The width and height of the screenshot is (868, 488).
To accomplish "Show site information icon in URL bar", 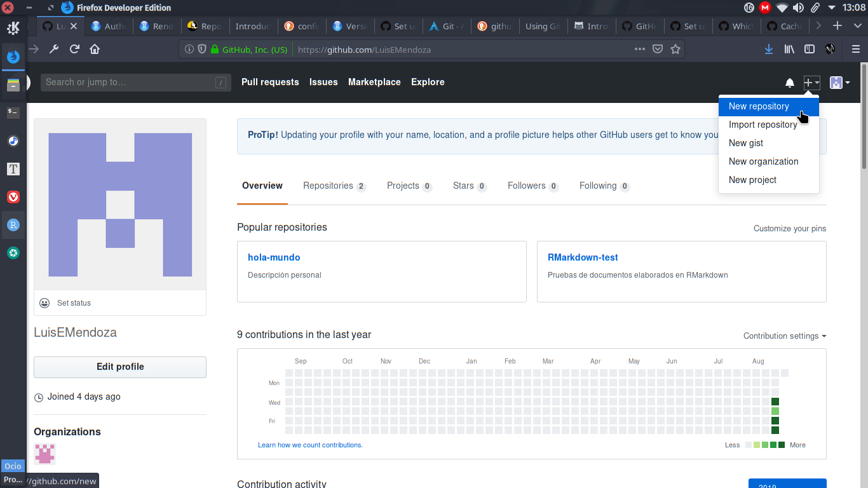I will tap(189, 49).
